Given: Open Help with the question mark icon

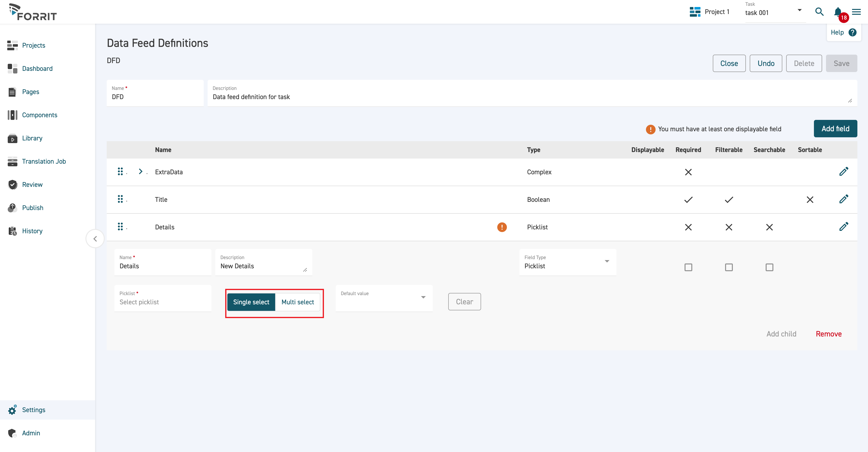Looking at the screenshot, I should pos(853,32).
